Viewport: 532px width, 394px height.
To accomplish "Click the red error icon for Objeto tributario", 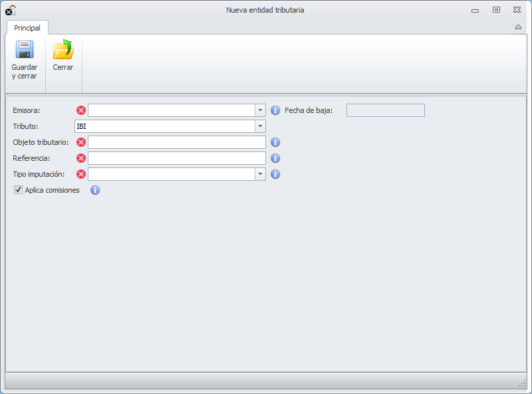I will click(x=81, y=142).
